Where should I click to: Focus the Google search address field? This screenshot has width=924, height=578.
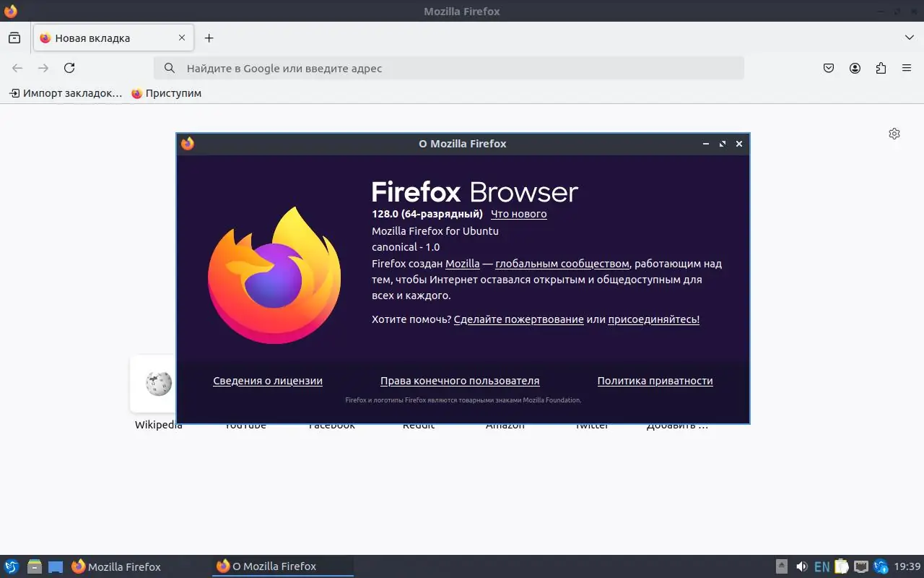coord(449,68)
